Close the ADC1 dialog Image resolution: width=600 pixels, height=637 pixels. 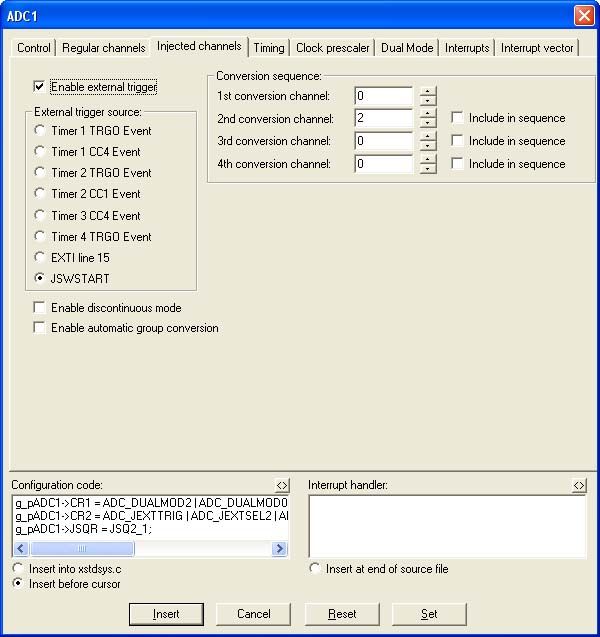[x=584, y=16]
